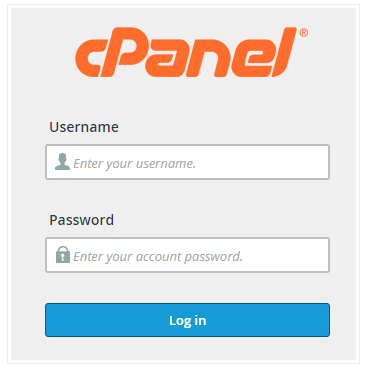Click the "Enter your account password." placeholder text
Image resolution: width=367 pixels, height=369 pixels.
[158, 256]
